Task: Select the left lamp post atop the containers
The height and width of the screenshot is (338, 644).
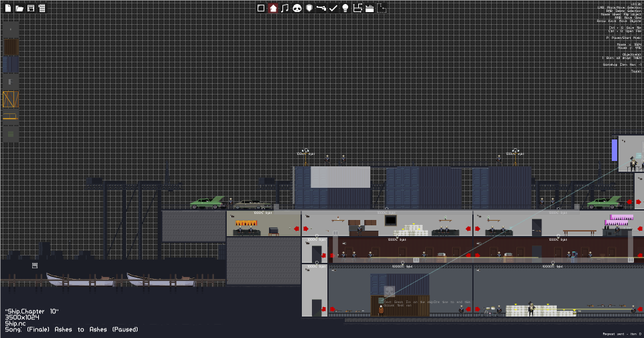Action: coord(305,156)
